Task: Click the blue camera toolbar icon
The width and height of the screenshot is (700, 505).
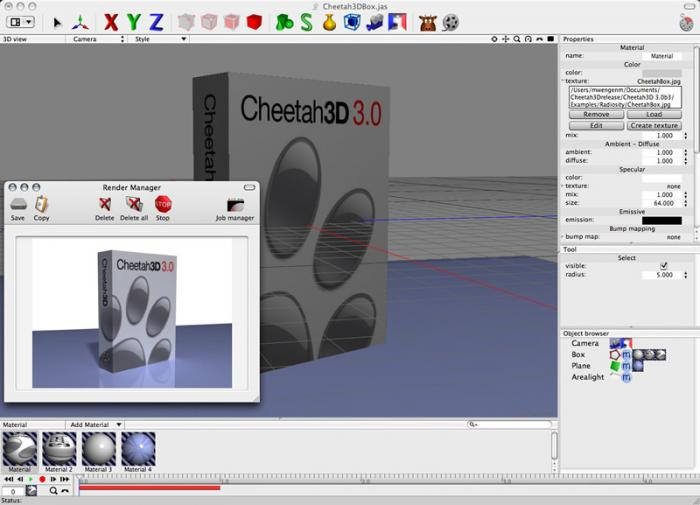Action: coord(375,22)
